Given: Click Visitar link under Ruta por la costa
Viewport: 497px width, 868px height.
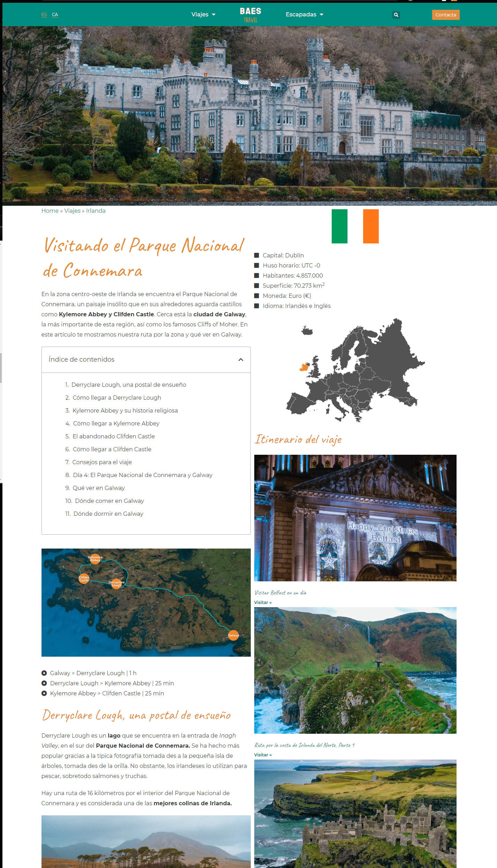Looking at the screenshot, I should tap(263, 755).
